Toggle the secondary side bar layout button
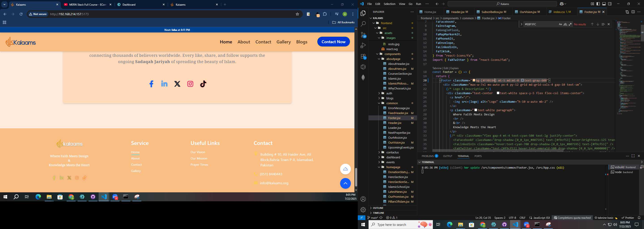Image resolution: width=644 pixels, height=229 pixels. (x=610, y=4)
